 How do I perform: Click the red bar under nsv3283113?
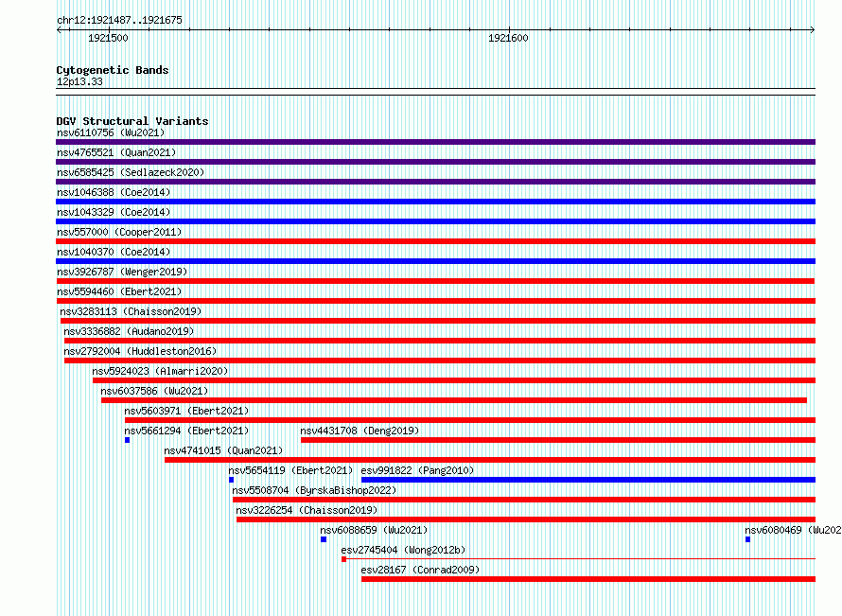pyautogui.click(x=438, y=321)
